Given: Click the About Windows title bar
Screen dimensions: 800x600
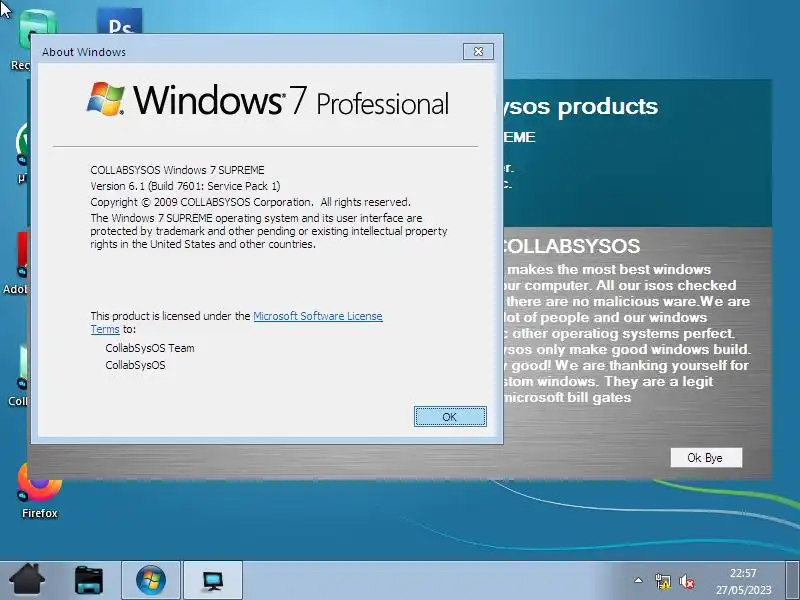Looking at the screenshot, I should tap(250, 52).
